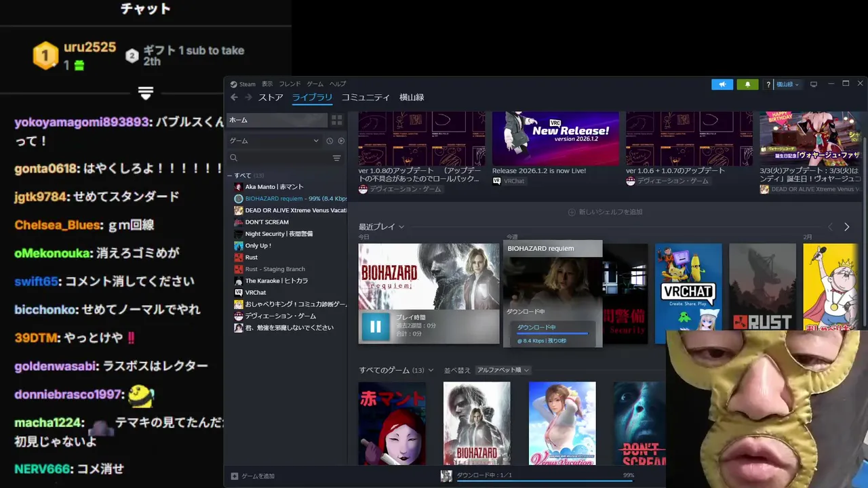Image resolution: width=868 pixels, height=488 pixels.
Task: Open the RUST tile in recent games
Action: click(762, 287)
